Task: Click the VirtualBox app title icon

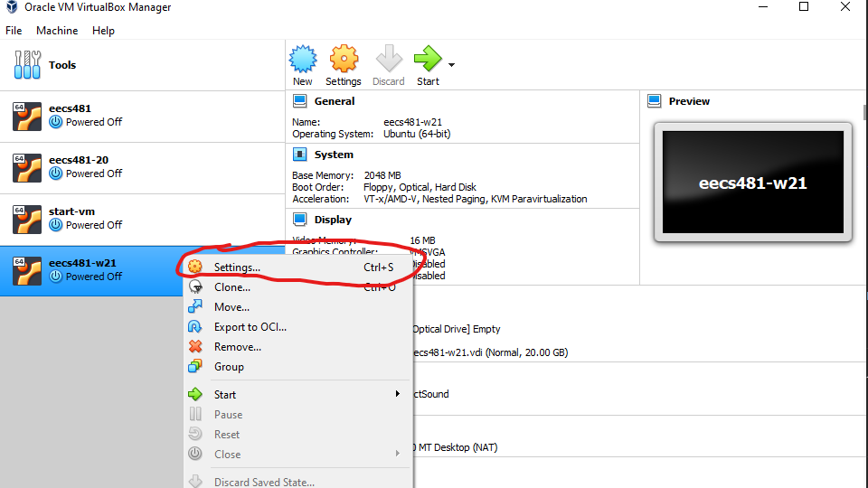Action: point(12,7)
